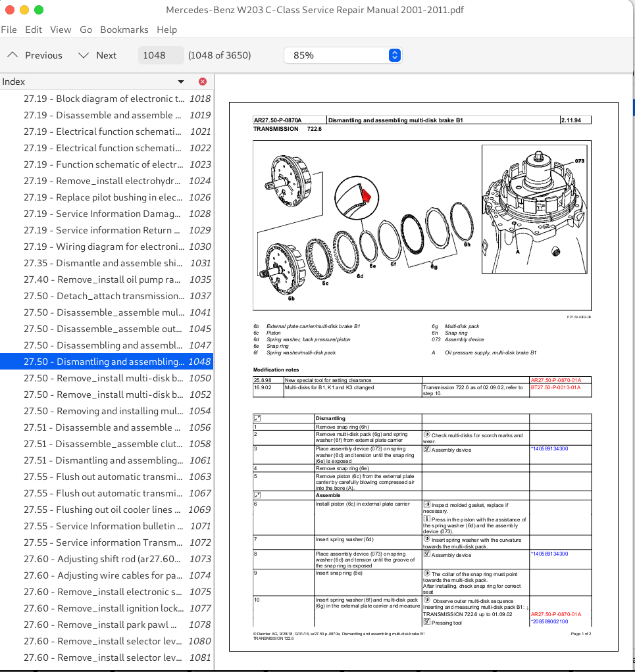
Task: Open the Go menu
Action: [86, 30]
